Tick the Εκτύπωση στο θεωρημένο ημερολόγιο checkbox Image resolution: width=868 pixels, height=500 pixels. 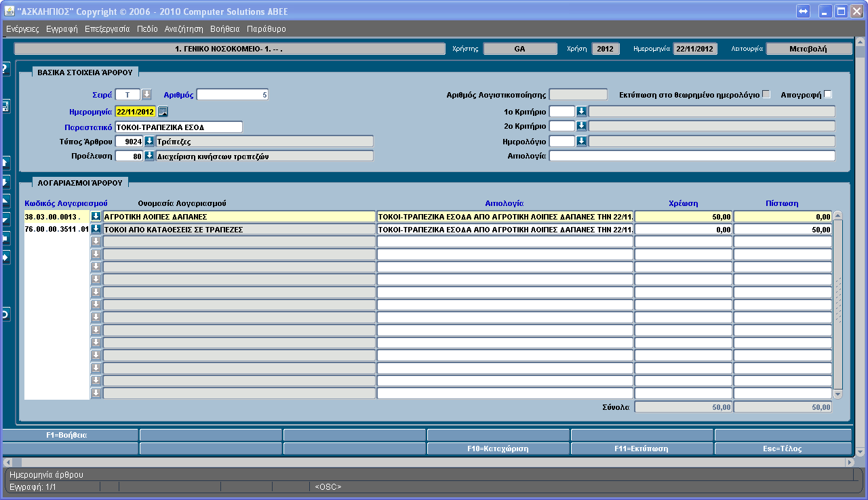[x=766, y=94]
